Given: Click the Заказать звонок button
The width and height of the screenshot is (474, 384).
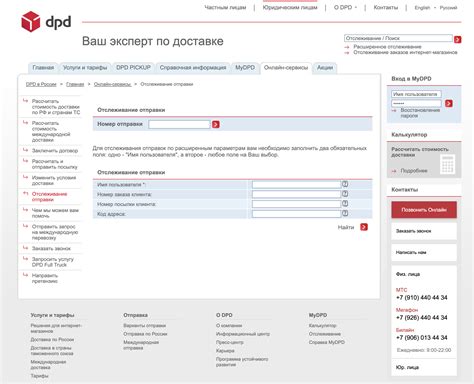Looking at the screenshot, I should pyautogui.click(x=424, y=231).
